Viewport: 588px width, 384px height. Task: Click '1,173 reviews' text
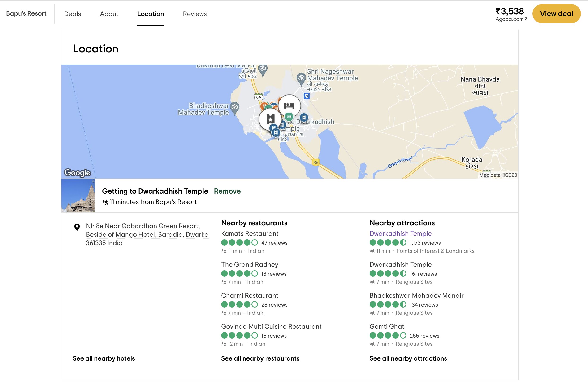tap(425, 243)
